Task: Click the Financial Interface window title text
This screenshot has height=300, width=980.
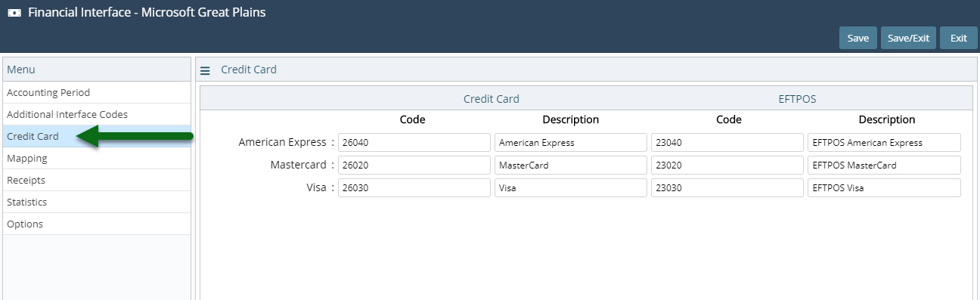Action: click(x=147, y=13)
